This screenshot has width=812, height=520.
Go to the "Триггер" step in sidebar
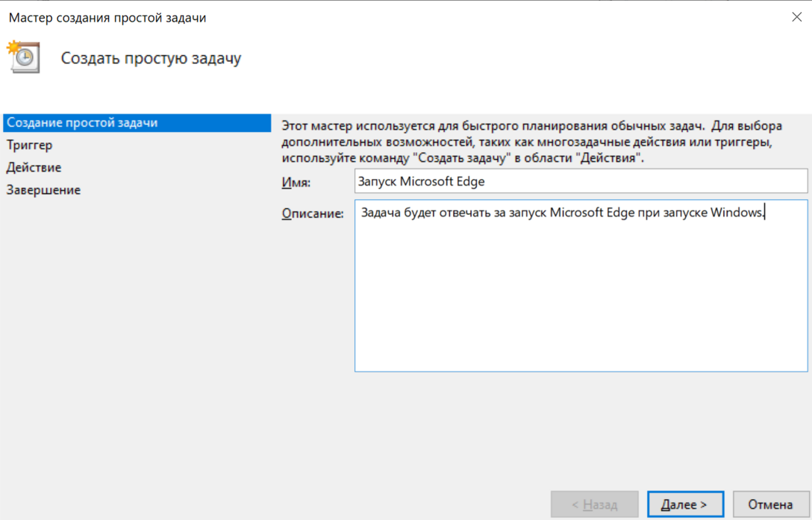click(30, 145)
